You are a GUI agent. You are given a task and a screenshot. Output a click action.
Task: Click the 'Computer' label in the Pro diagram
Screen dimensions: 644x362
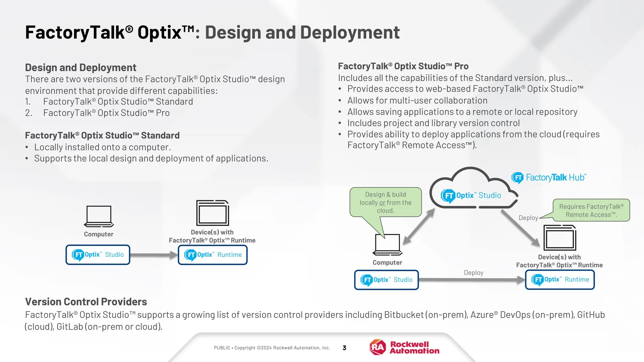(x=387, y=263)
